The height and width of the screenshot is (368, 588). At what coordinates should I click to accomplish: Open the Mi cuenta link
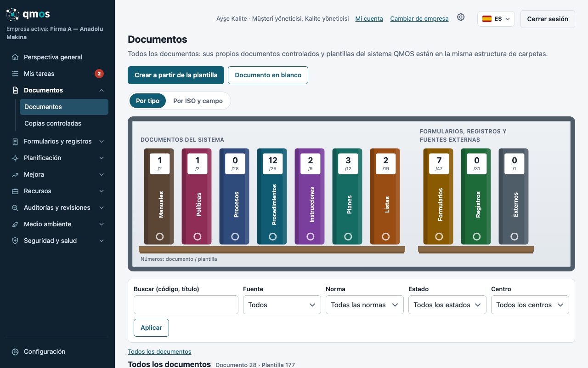pos(369,19)
